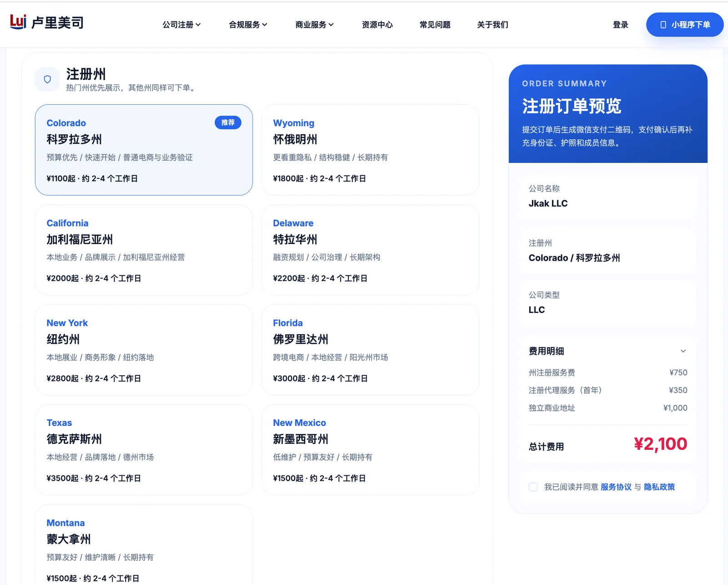Go to 资源中心 in navigation

click(377, 25)
